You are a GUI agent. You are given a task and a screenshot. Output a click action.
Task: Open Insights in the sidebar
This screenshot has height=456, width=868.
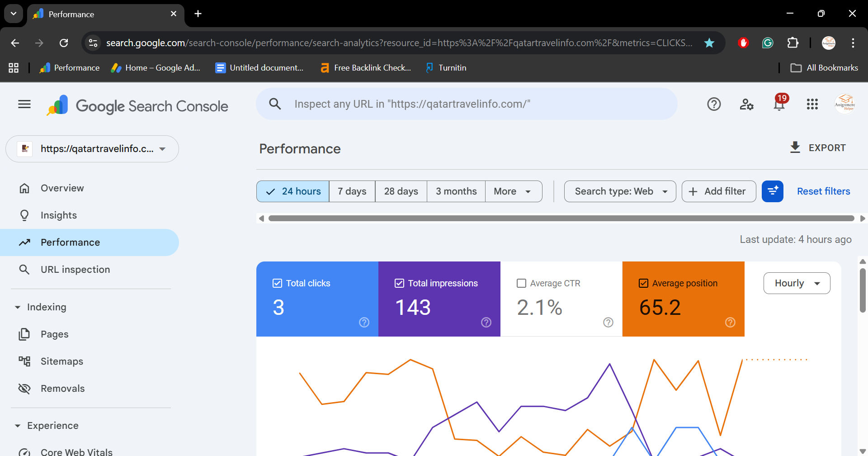pos(90,215)
